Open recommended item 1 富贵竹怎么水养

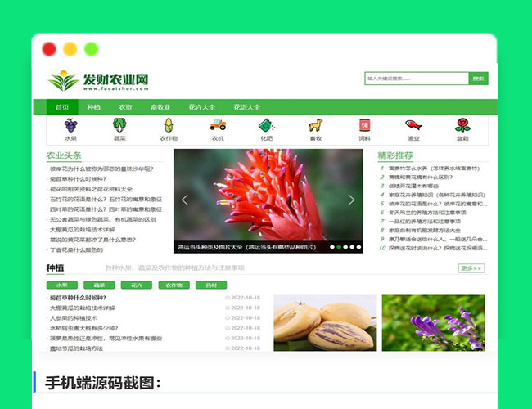(435, 169)
